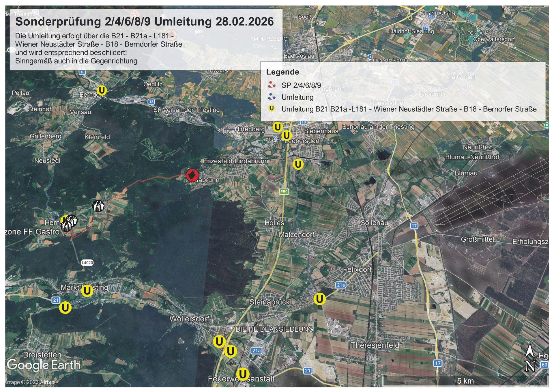Click the spectator icon northeast of Hernstein
The height and width of the screenshot is (392, 554).
98,206
